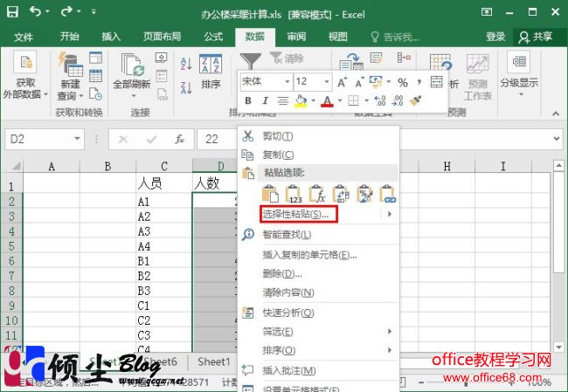The width and height of the screenshot is (568, 392).
Task: Click the standard Paste option icon
Action: click(270, 194)
